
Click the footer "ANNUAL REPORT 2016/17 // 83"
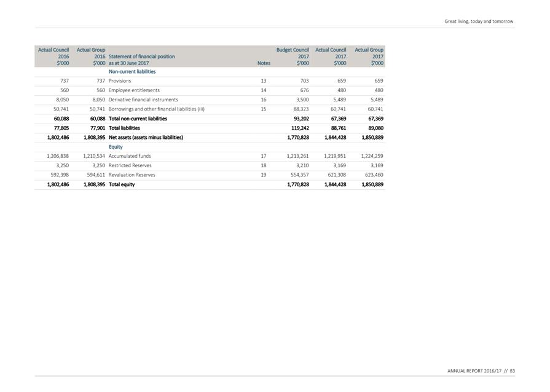tap(481, 371)
